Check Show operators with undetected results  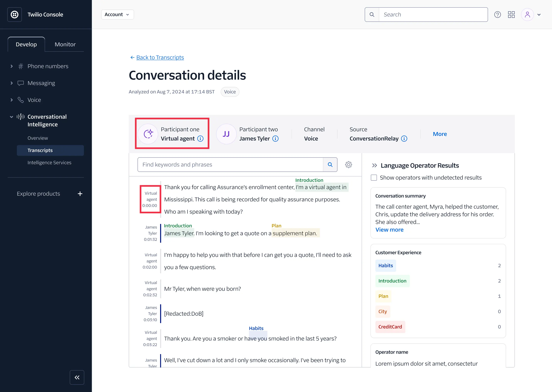(374, 178)
